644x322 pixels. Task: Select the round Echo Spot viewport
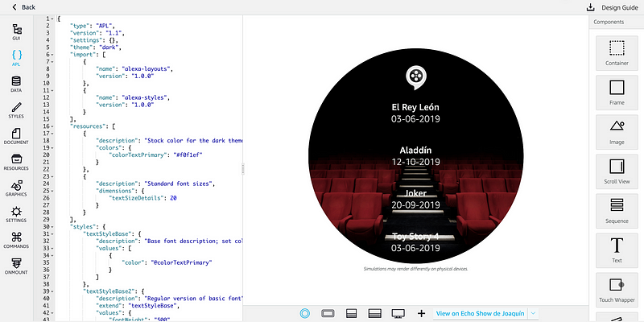point(304,313)
